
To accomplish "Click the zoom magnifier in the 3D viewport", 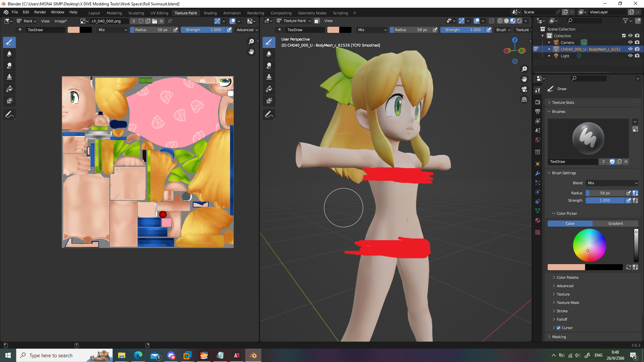I will 524,69.
